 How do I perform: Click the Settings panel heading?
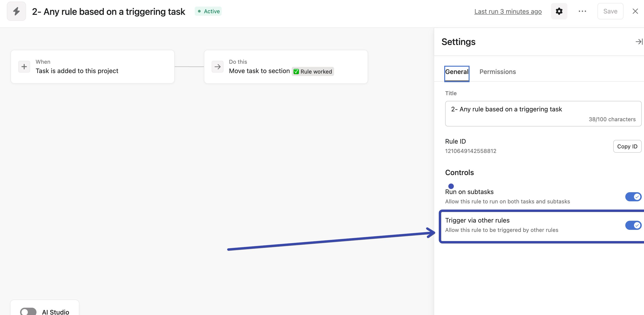pos(458,42)
